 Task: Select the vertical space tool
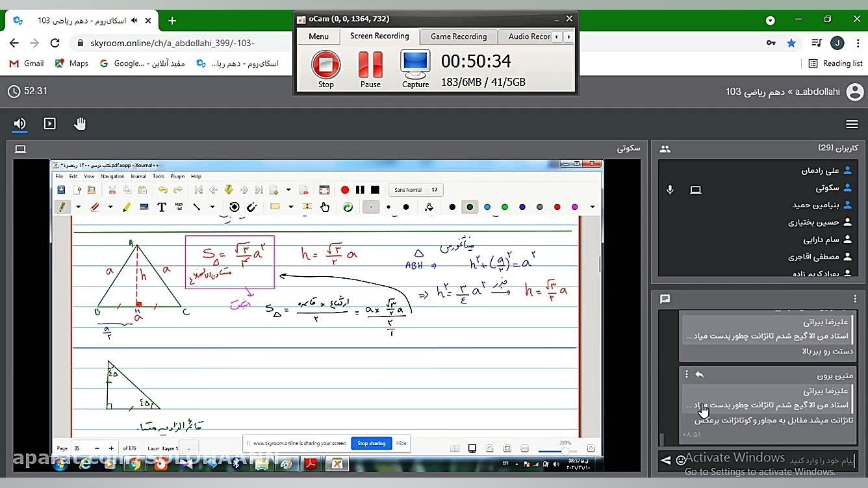click(307, 207)
